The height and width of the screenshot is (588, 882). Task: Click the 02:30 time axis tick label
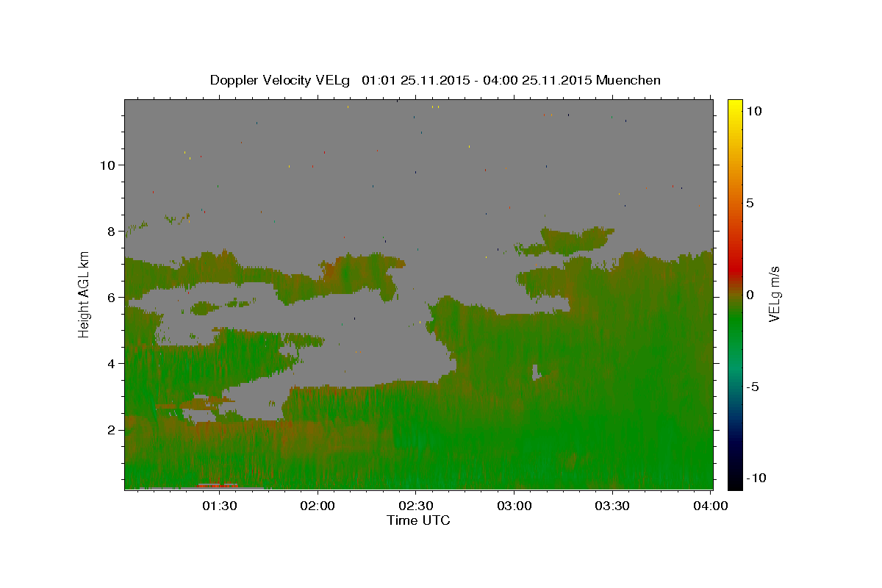coord(416,506)
